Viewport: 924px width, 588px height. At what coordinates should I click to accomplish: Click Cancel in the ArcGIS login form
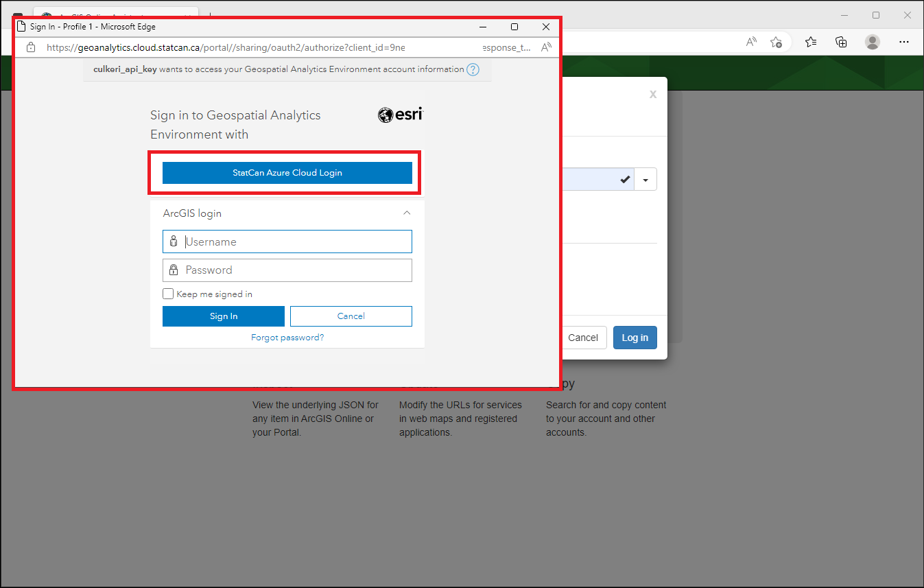351,316
